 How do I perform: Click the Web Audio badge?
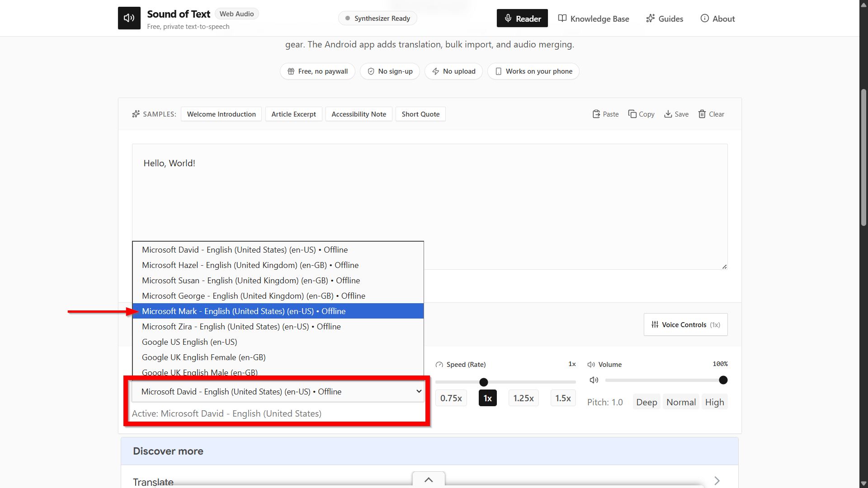click(x=236, y=14)
